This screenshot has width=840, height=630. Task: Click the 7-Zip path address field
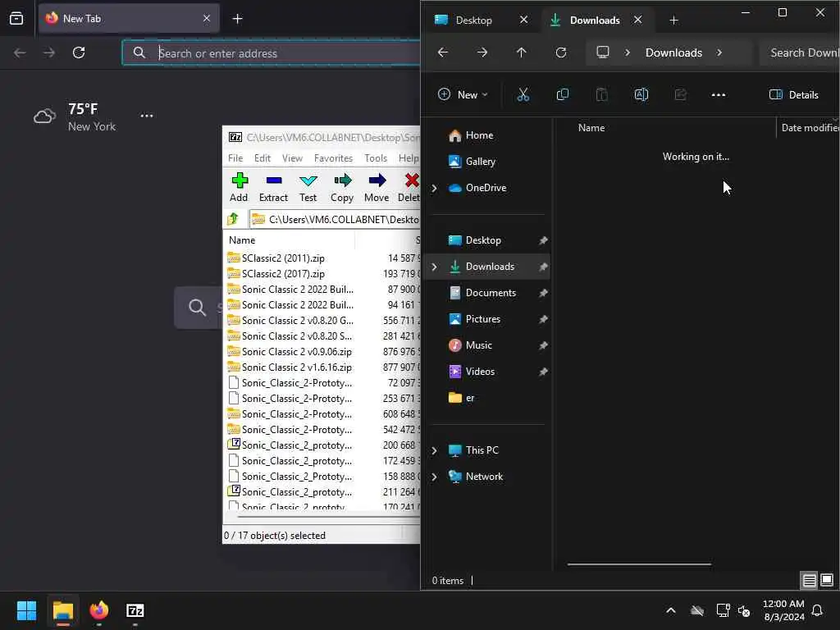335,219
